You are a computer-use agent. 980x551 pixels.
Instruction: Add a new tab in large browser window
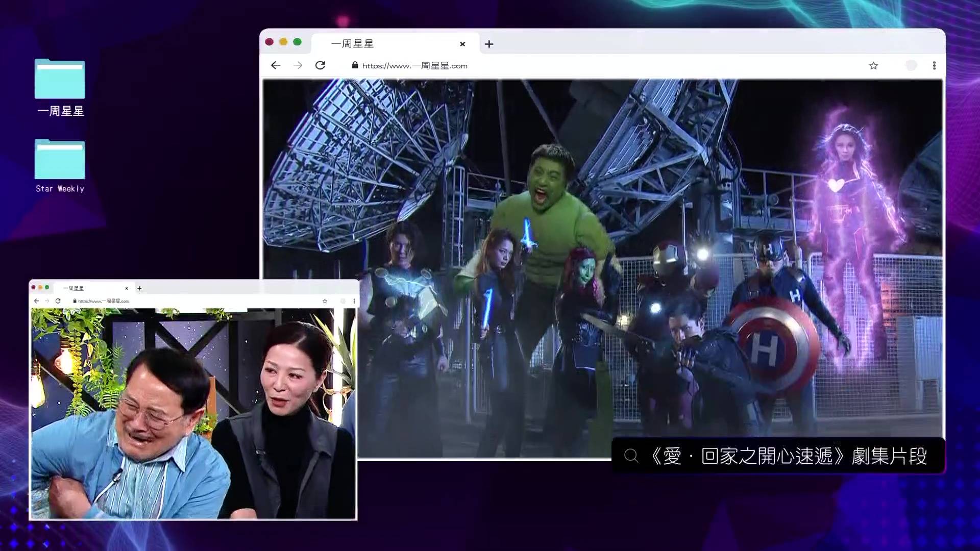point(489,44)
